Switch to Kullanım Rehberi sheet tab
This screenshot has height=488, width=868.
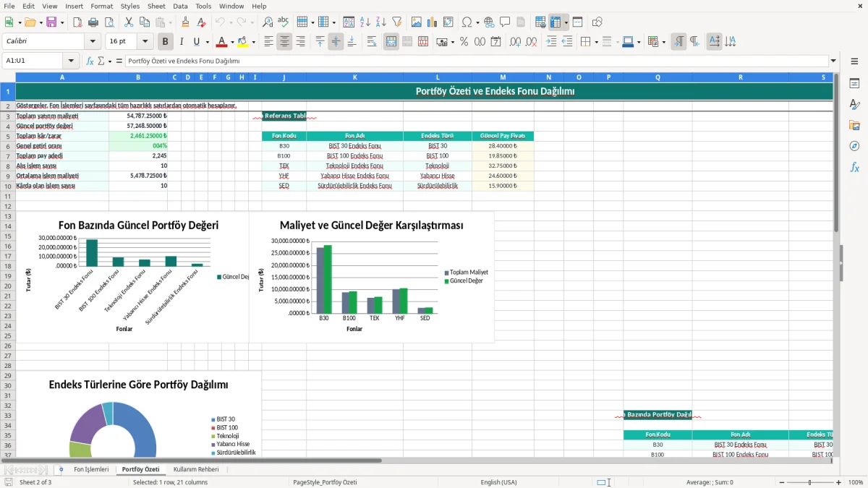[196, 469]
